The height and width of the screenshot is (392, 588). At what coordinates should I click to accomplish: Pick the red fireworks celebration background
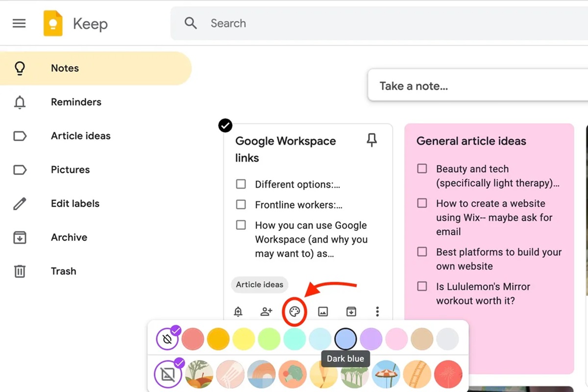[x=448, y=374]
